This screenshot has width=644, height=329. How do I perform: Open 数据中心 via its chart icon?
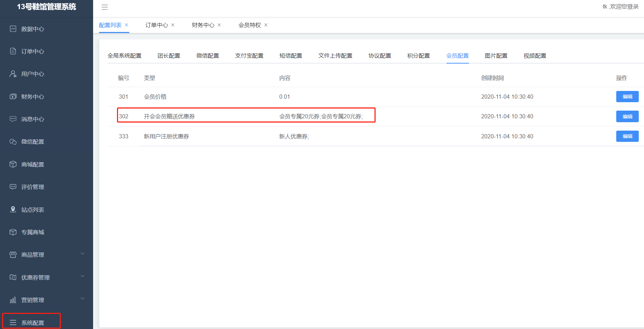(x=13, y=29)
